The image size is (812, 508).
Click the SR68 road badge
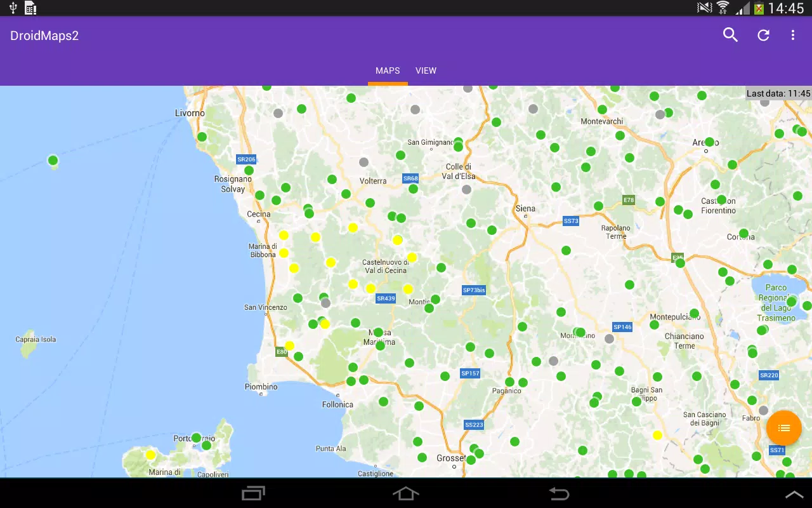(x=410, y=178)
